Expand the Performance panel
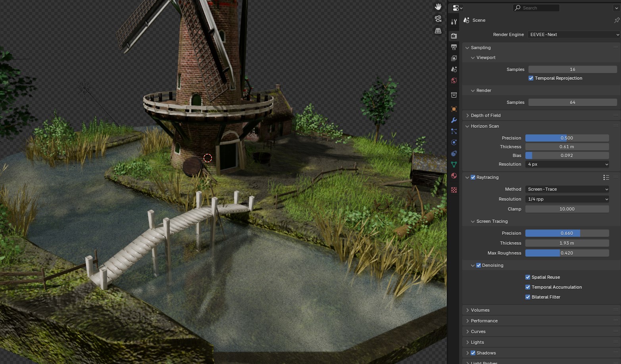Image resolution: width=621 pixels, height=364 pixels. [467, 321]
